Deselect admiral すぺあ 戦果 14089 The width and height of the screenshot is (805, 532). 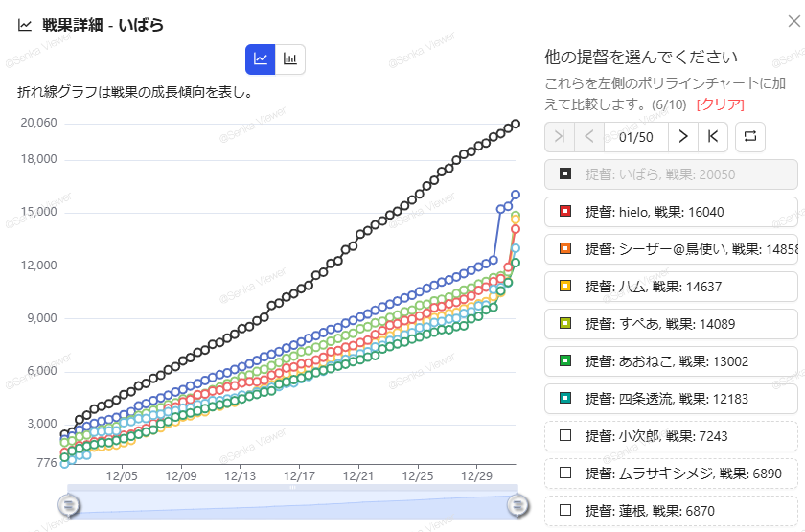coord(671,324)
